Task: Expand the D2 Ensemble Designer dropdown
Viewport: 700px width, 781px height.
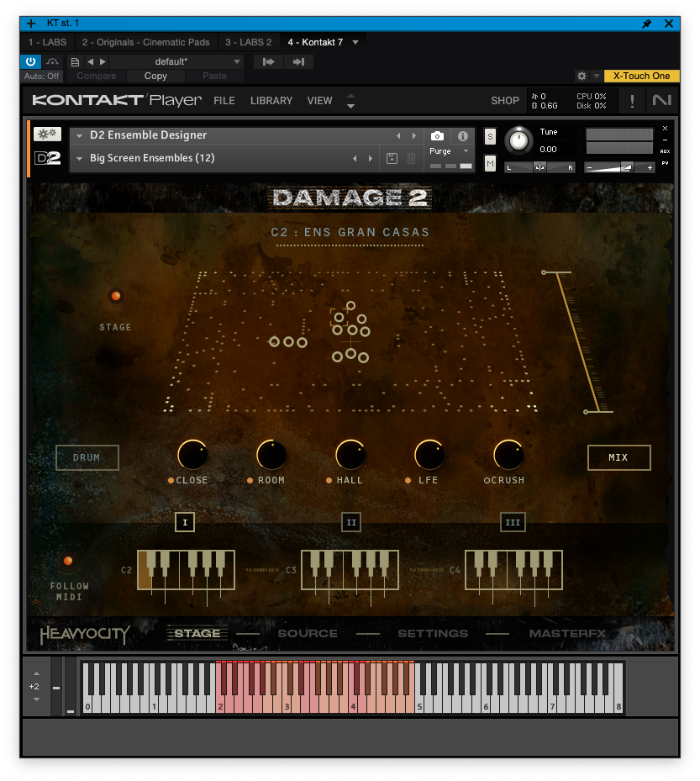Action: click(x=79, y=135)
